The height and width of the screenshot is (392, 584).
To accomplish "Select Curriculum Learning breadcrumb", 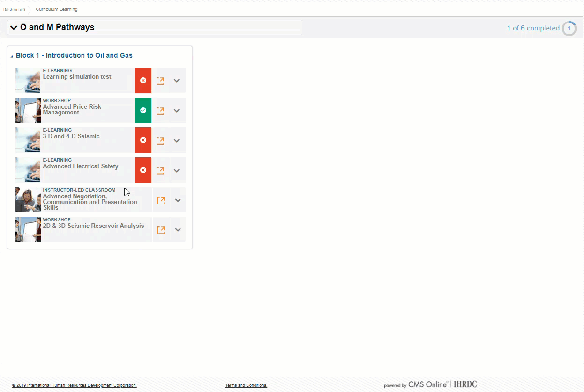I will (57, 9).
